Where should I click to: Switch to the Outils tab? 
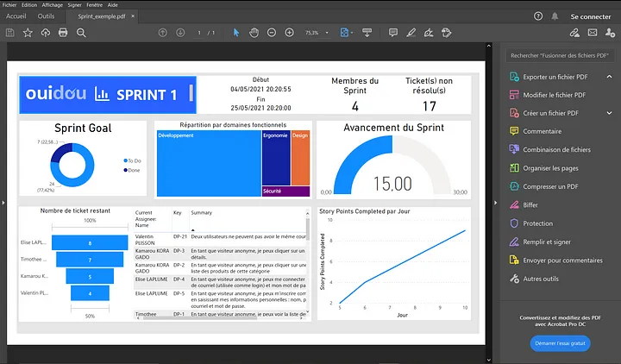tap(46, 16)
